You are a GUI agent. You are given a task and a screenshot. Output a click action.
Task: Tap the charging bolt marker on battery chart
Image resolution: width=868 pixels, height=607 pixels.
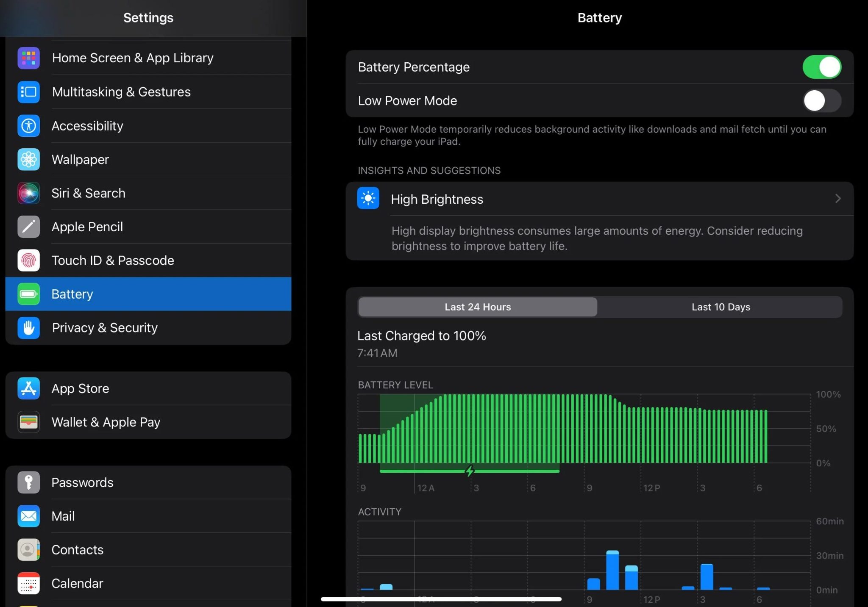click(x=470, y=471)
